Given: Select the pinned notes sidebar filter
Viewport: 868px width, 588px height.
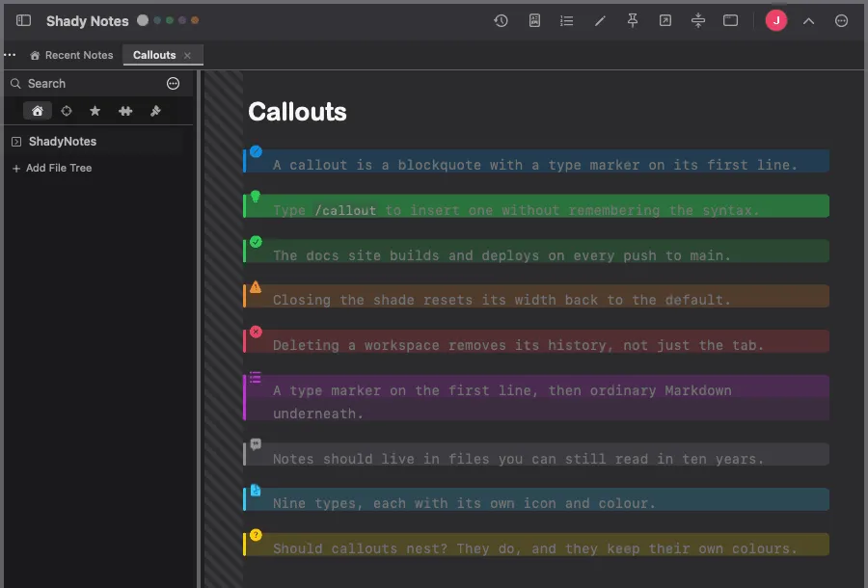Looking at the screenshot, I should pyautogui.click(x=155, y=111).
